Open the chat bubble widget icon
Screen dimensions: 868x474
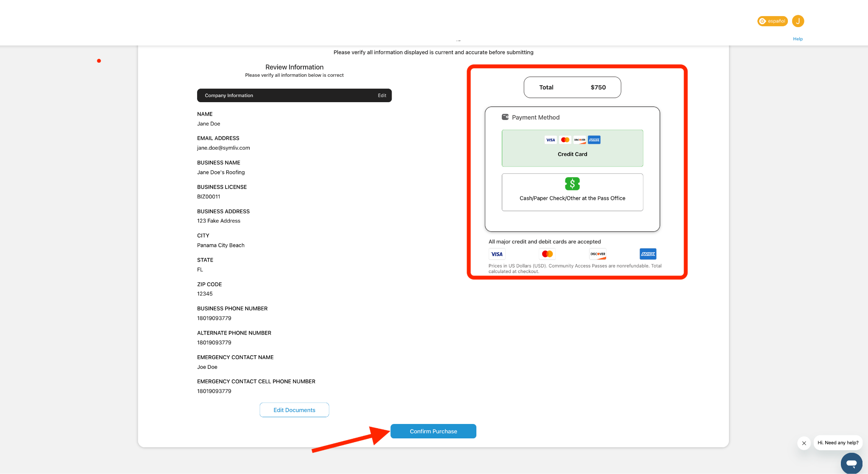coord(851,463)
